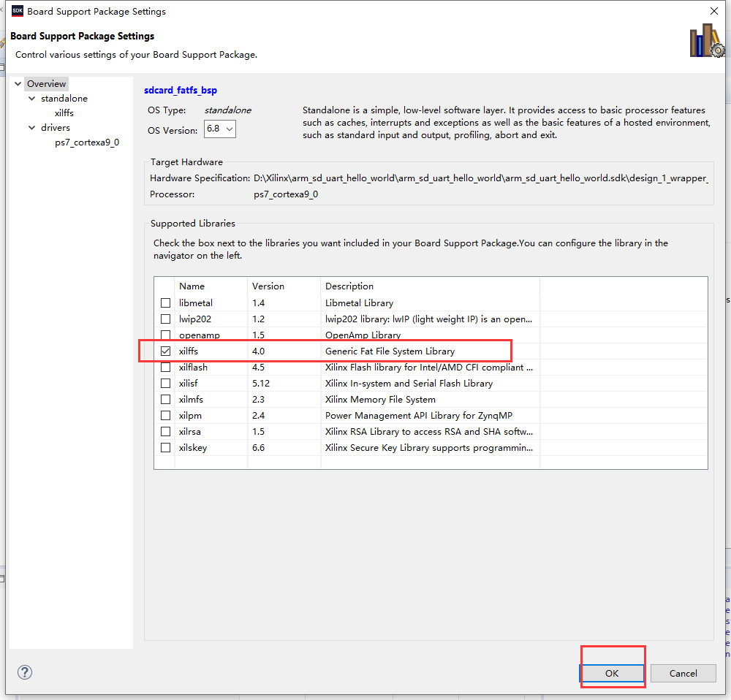Click the Xilinx Memory File System description
Image resolution: width=731 pixels, height=700 pixels.
[380, 400]
